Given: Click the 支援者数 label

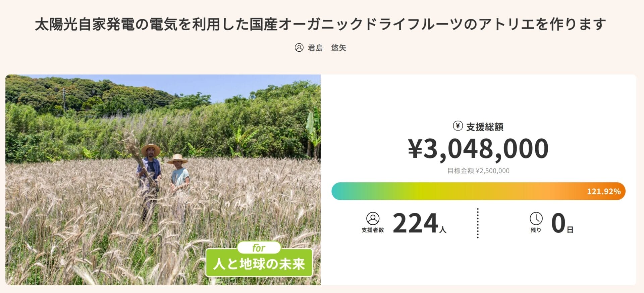Looking at the screenshot, I should [373, 230].
